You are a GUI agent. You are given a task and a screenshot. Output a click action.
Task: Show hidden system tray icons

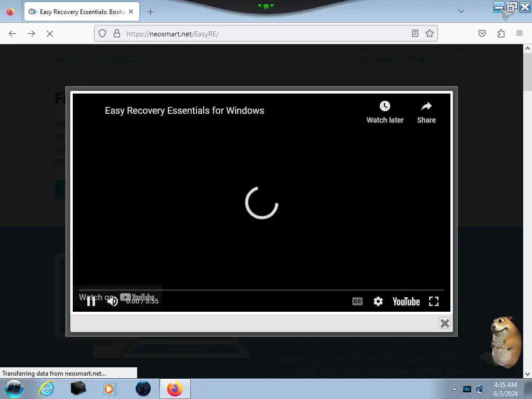(x=454, y=389)
